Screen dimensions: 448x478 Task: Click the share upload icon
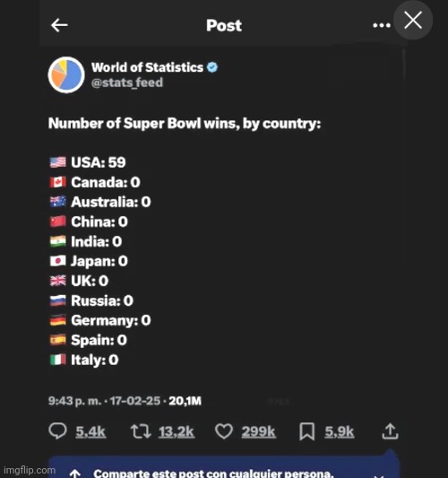click(390, 431)
